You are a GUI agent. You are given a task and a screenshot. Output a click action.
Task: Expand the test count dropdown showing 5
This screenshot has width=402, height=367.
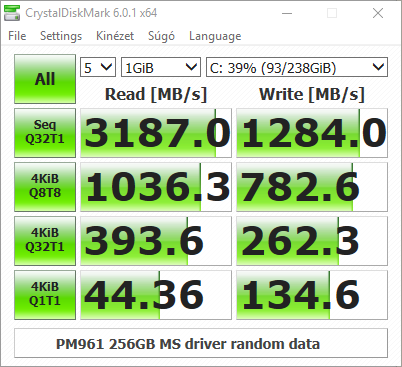[98, 67]
